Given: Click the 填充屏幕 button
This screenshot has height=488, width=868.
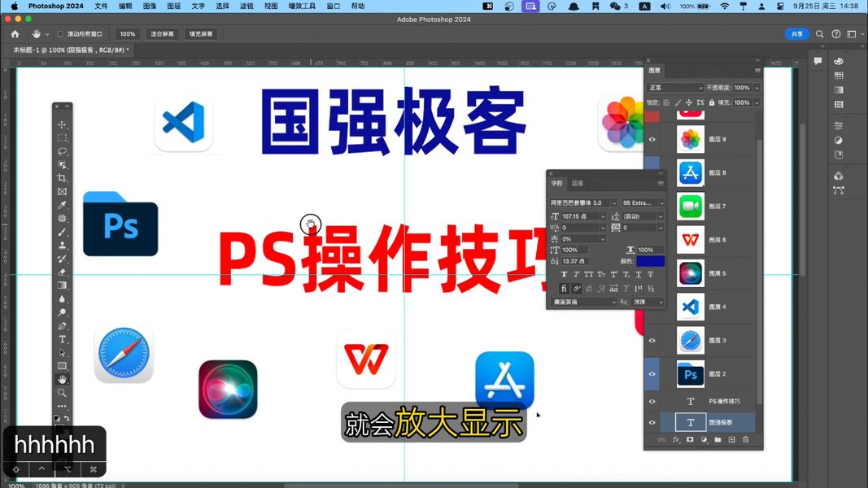Looking at the screenshot, I should pos(201,33).
